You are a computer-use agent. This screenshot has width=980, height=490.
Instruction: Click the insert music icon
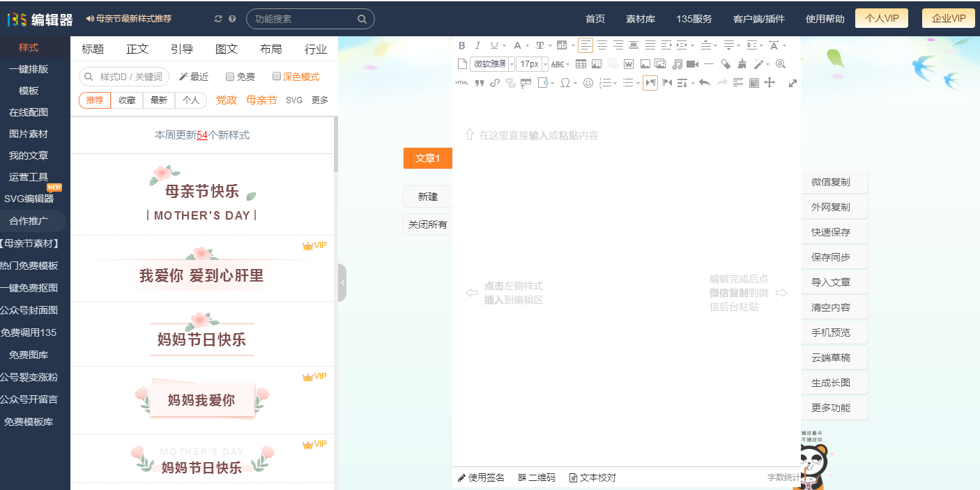pyautogui.click(x=677, y=63)
